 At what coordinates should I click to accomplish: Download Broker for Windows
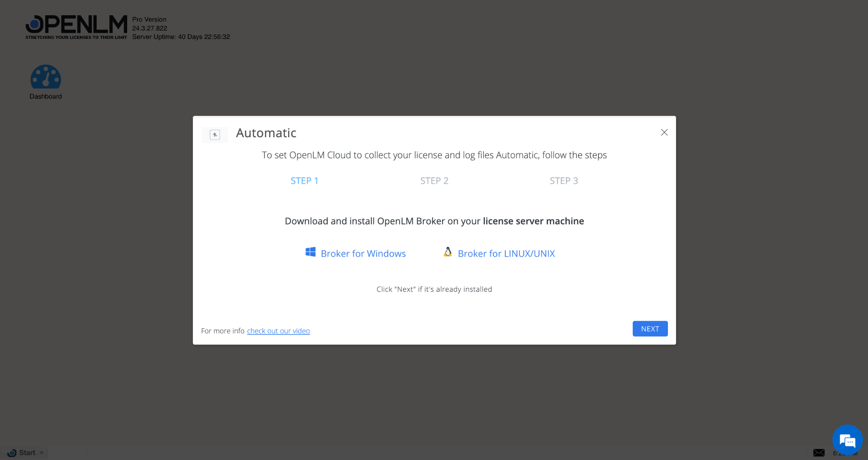click(363, 253)
